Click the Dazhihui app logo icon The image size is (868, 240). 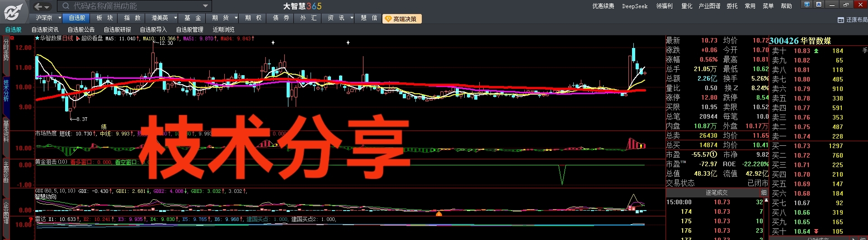click(14, 11)
